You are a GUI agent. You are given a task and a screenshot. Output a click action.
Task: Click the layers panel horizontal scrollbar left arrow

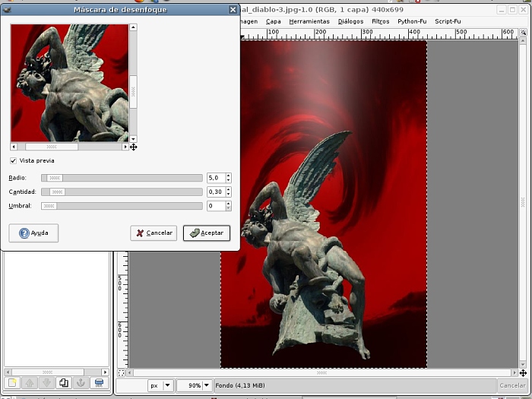(8, 372)
